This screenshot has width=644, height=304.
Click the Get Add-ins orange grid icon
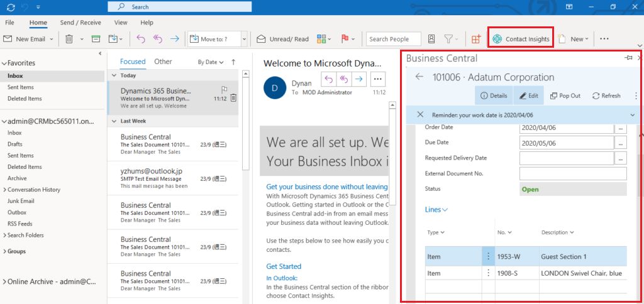476,39
